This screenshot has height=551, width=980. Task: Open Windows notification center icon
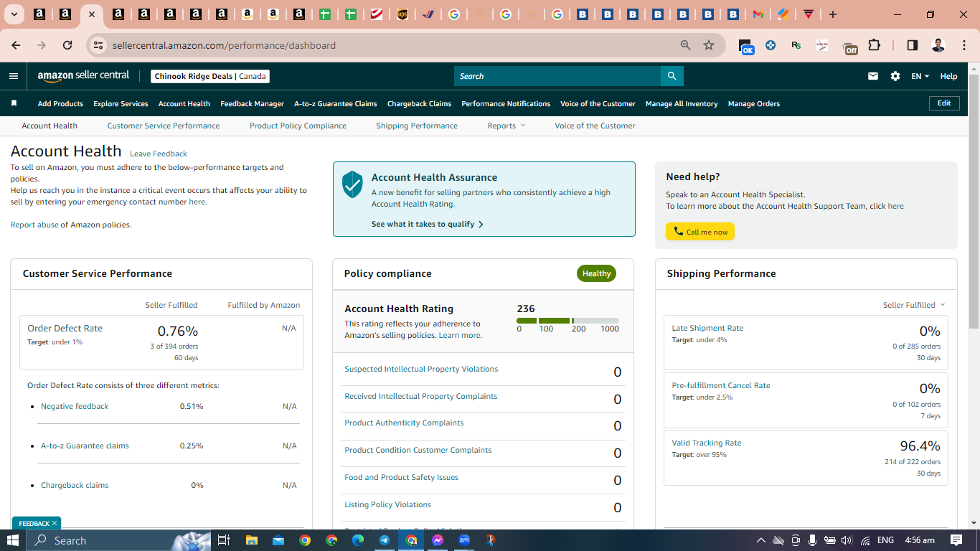956,540
